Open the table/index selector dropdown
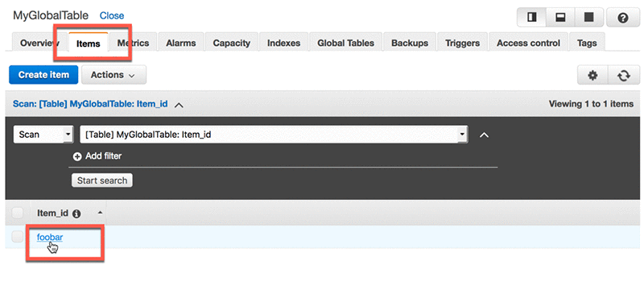 click(x=274, y=135)
